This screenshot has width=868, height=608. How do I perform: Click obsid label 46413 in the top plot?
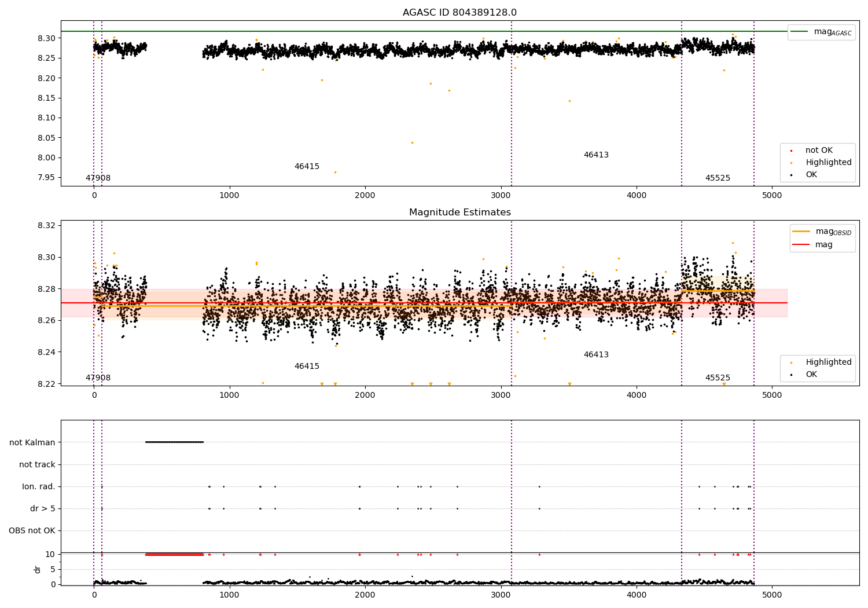point(596,155)
